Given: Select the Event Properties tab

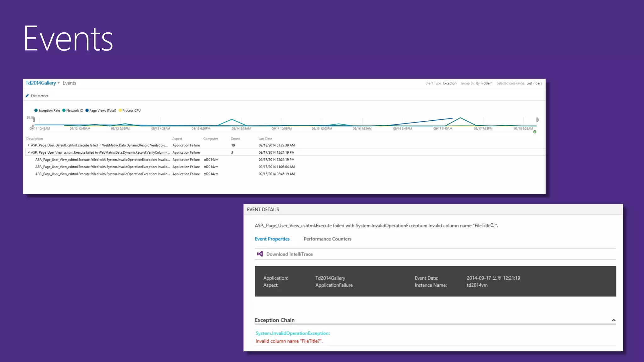Looking at the screenshot, I should 272,239.
